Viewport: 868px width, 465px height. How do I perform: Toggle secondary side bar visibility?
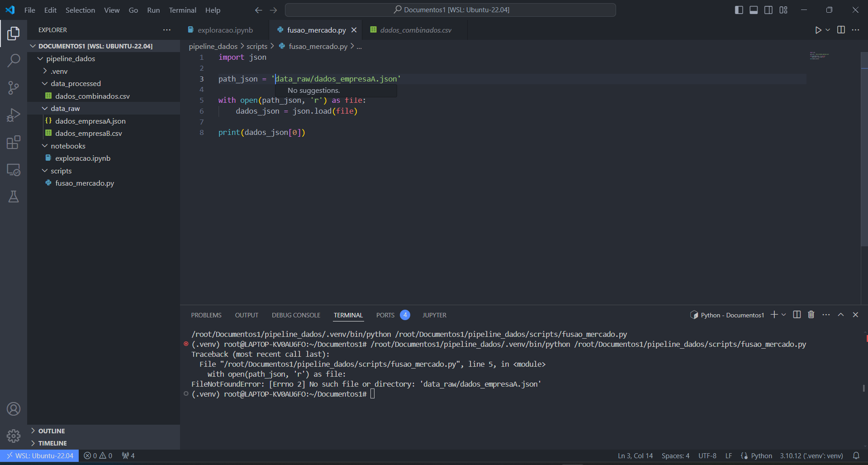[x=768, y=10]
